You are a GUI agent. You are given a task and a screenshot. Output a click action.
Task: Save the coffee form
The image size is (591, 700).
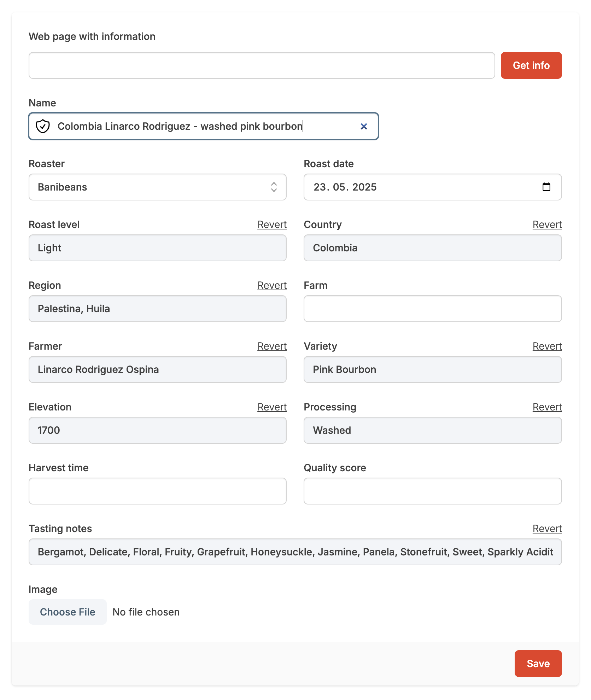pos(538,664)
